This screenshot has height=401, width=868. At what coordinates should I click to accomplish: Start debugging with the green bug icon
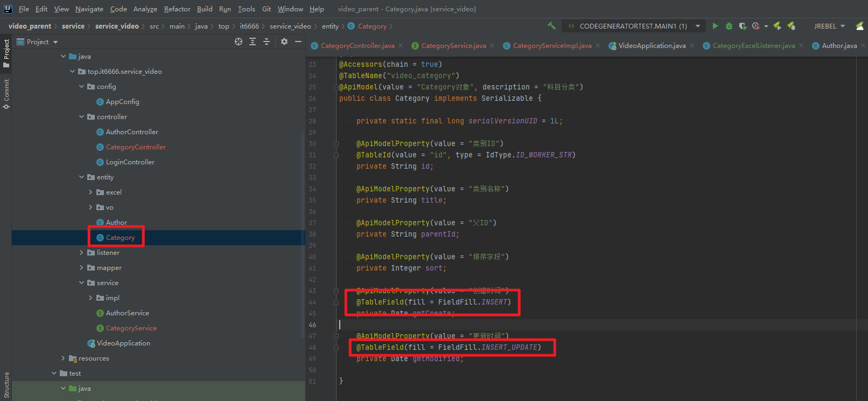point(729,26)
